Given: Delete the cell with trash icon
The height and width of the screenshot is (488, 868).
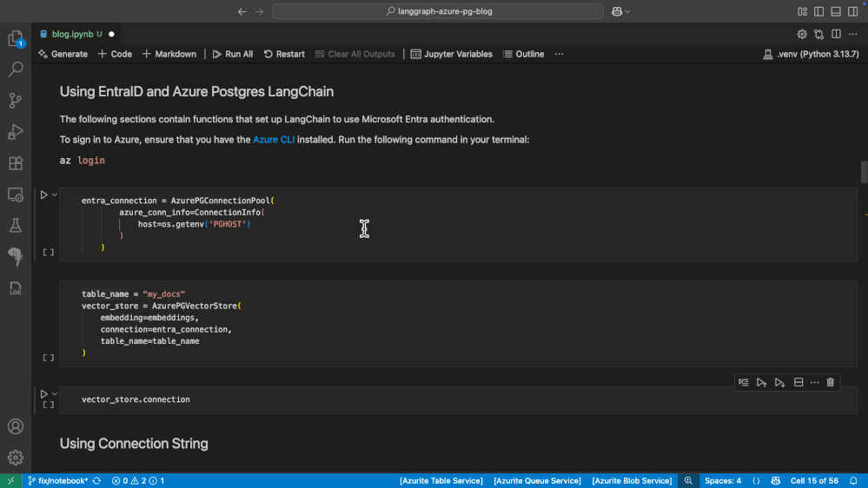Looking at the screenshot, I should point(831,382).
